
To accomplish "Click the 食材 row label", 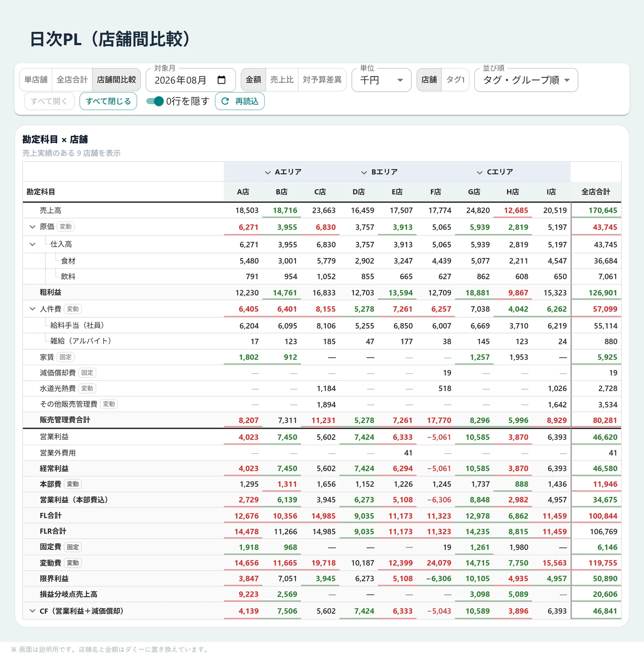I will 68,261.
